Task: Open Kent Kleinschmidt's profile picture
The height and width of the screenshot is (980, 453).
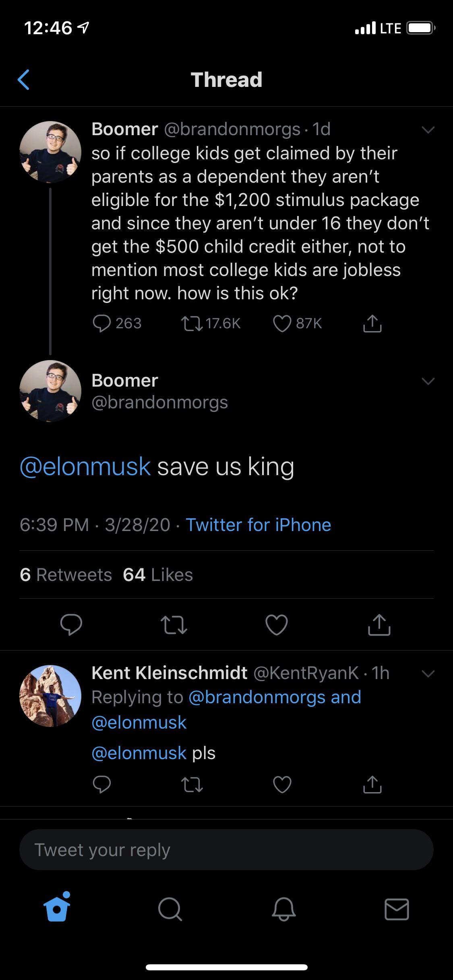Action: tap(50, 696)
